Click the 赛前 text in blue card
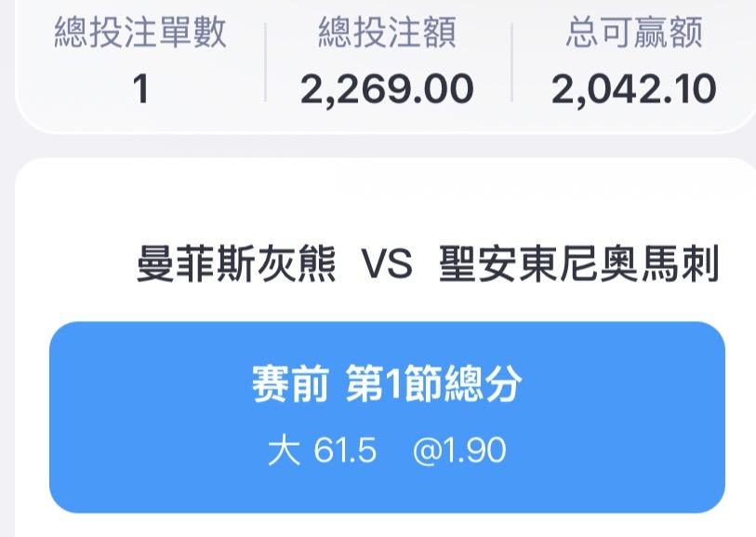Screen dimensions: 756x537 pos(289,384)
